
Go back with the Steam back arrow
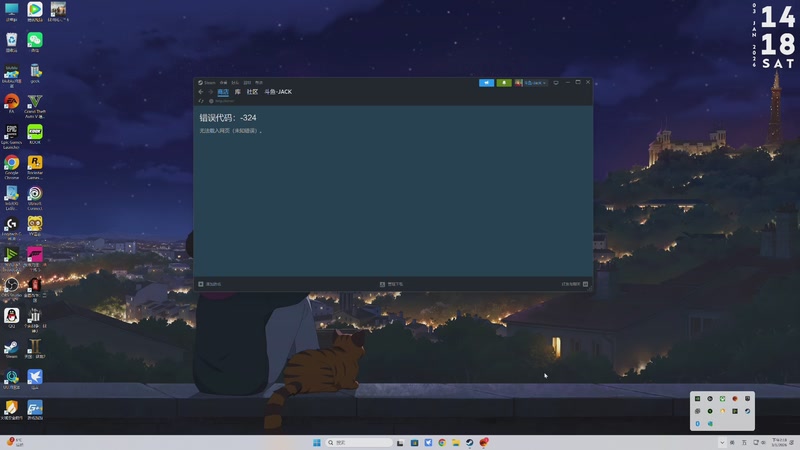(x=201, y=92)
